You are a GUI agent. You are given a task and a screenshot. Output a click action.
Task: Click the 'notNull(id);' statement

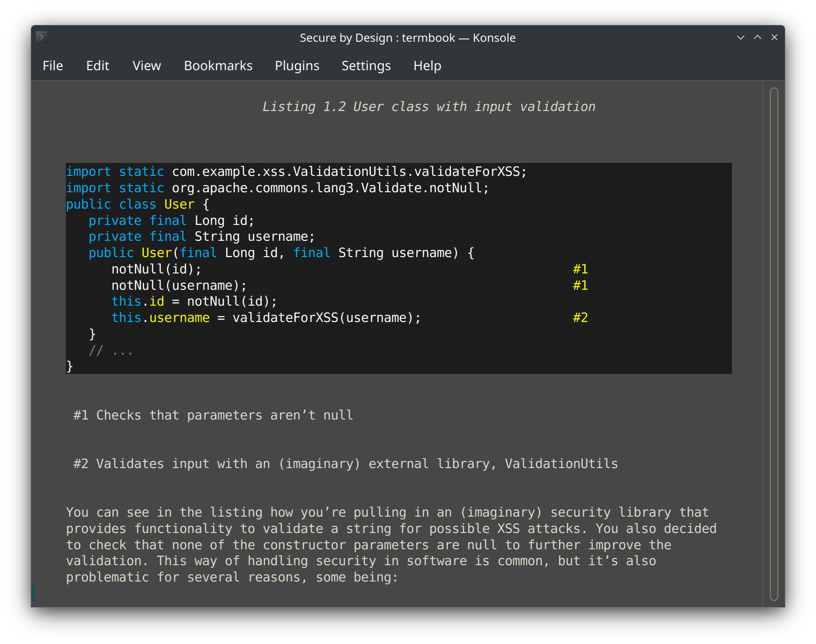pos(157,269)
